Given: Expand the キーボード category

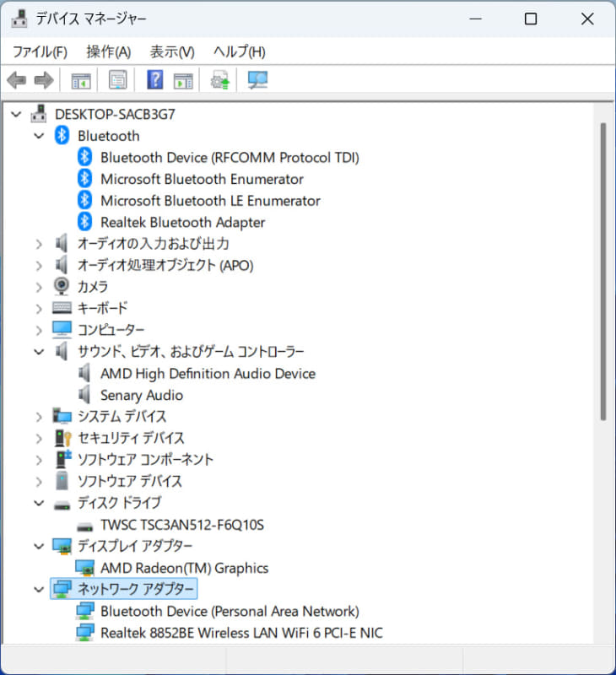Looking at the screenshot, I should pyautogui.click(x=39, y=309).
